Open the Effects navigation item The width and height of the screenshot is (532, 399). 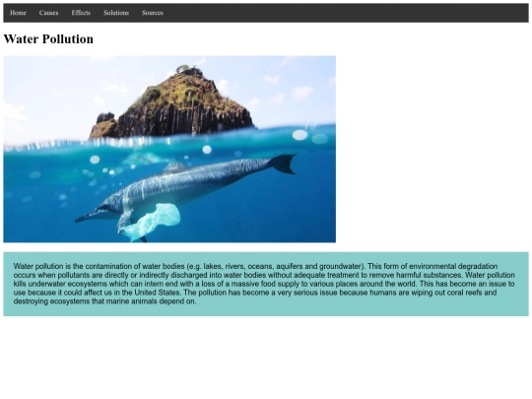coord(81,13)
